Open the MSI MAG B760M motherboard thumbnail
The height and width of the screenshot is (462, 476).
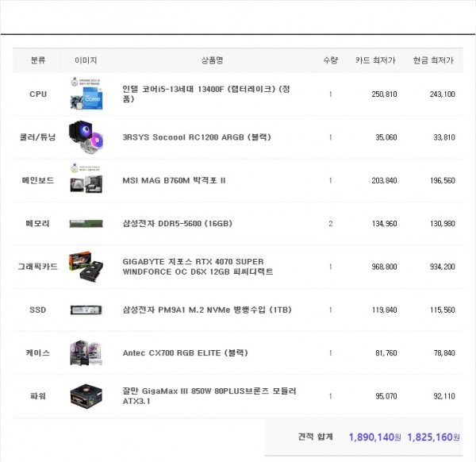[x=86, y=180]
